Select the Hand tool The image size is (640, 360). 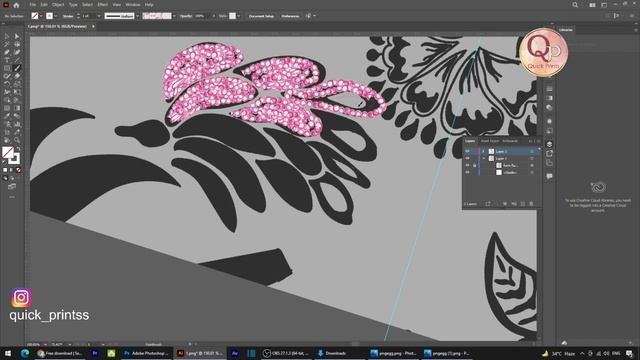[7, 140]
